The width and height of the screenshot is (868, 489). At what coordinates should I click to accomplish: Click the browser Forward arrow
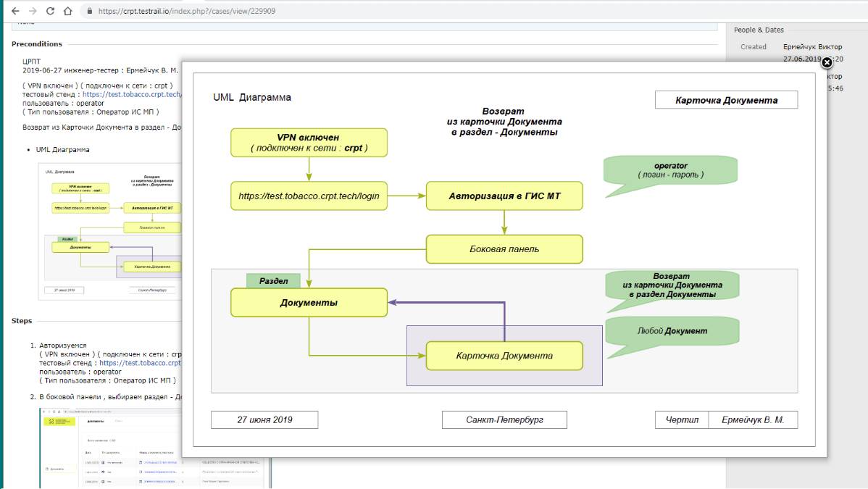(33, 12)
